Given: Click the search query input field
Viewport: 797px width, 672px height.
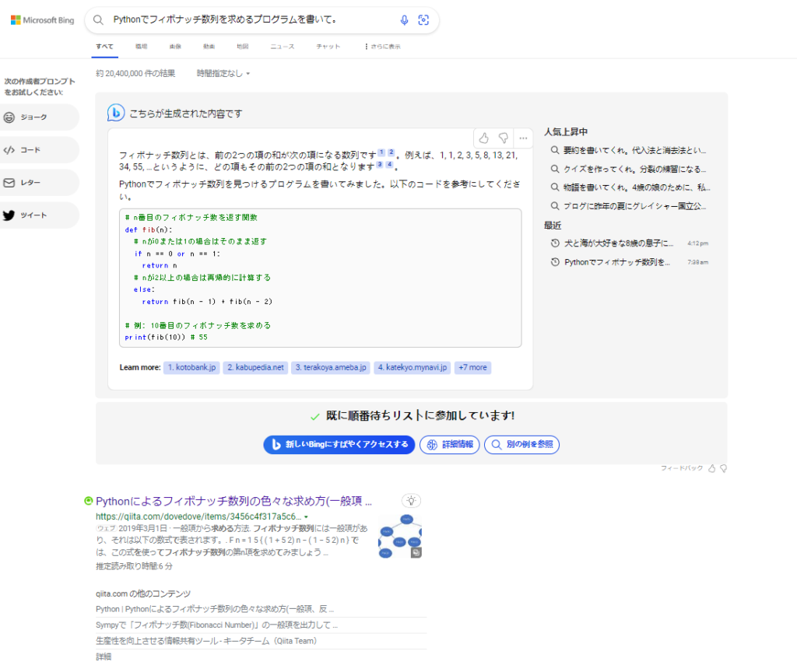Looking at the screenshot, I should click(x=251, y=19).
